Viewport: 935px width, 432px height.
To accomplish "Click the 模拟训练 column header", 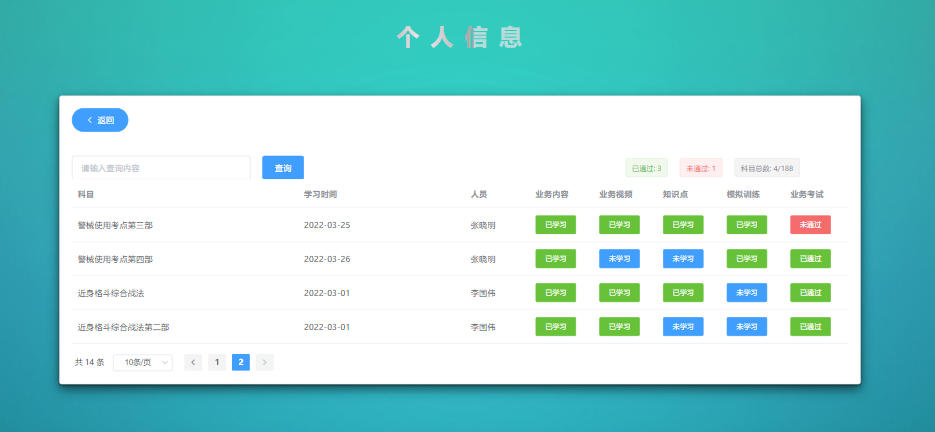I will [743, 195].
